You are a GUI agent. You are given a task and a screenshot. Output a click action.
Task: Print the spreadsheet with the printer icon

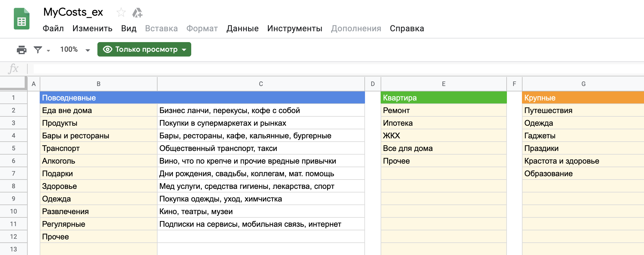tap(22, 50)
